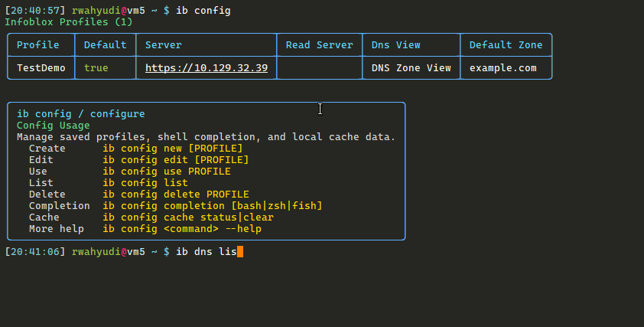
Task: Click the 'Edit' usage label
Action: coord(41,160)
